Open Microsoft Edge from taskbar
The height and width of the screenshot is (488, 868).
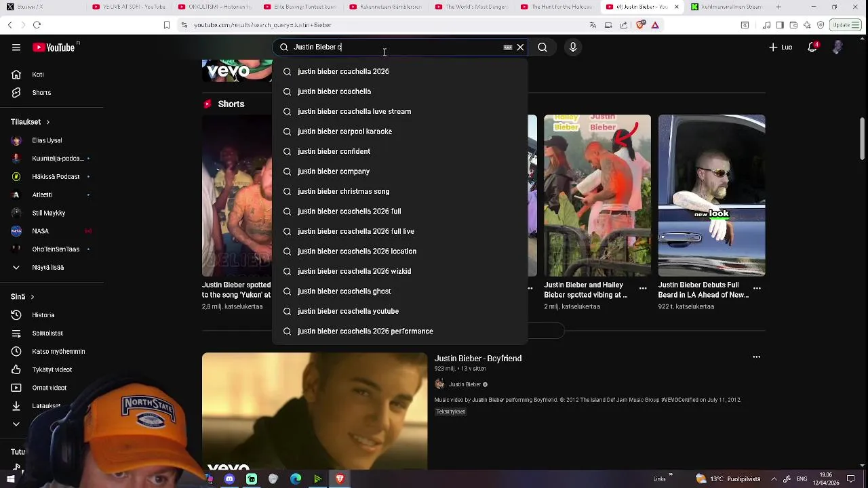click(x=296, y=479)
